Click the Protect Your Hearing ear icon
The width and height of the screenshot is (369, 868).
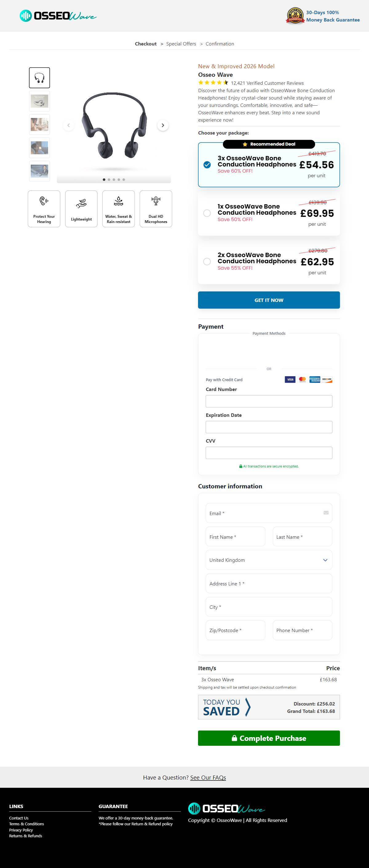click(x=44, y=201)
